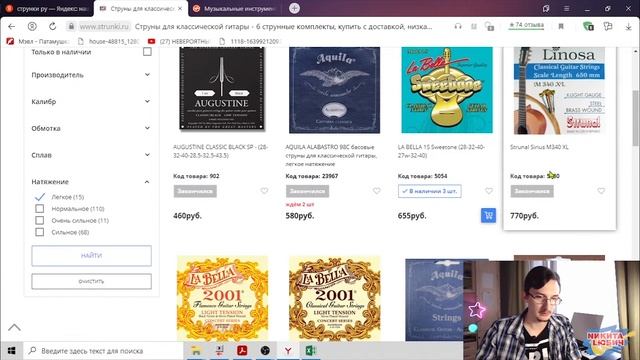Open Yandex Browser taskbar icon
The image size is (640, 360).
tap(288, 351)
